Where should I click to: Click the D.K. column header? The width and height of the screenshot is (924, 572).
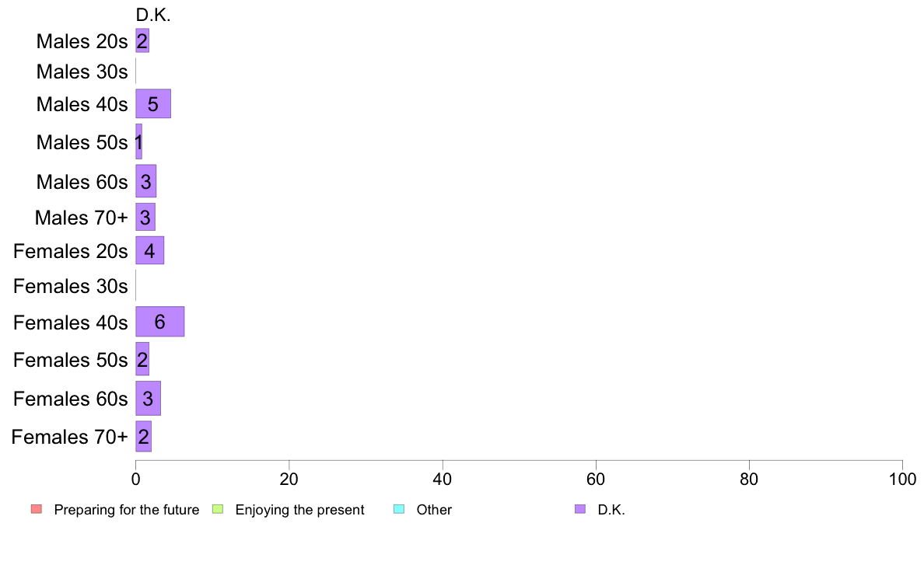tap(153, 16)
